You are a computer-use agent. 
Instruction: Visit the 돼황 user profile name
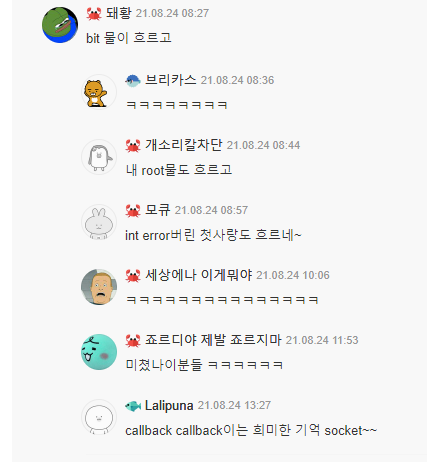pos(118,13)
